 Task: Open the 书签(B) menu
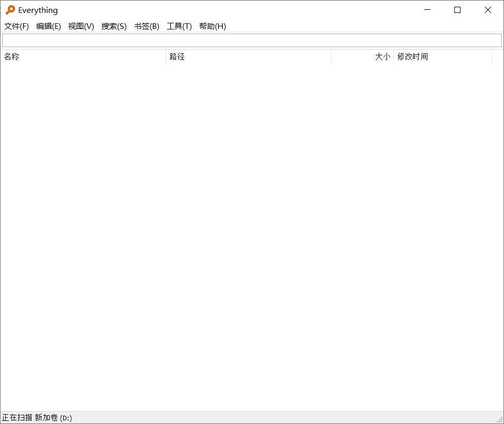pyautogui.click(x=146, y=26)
